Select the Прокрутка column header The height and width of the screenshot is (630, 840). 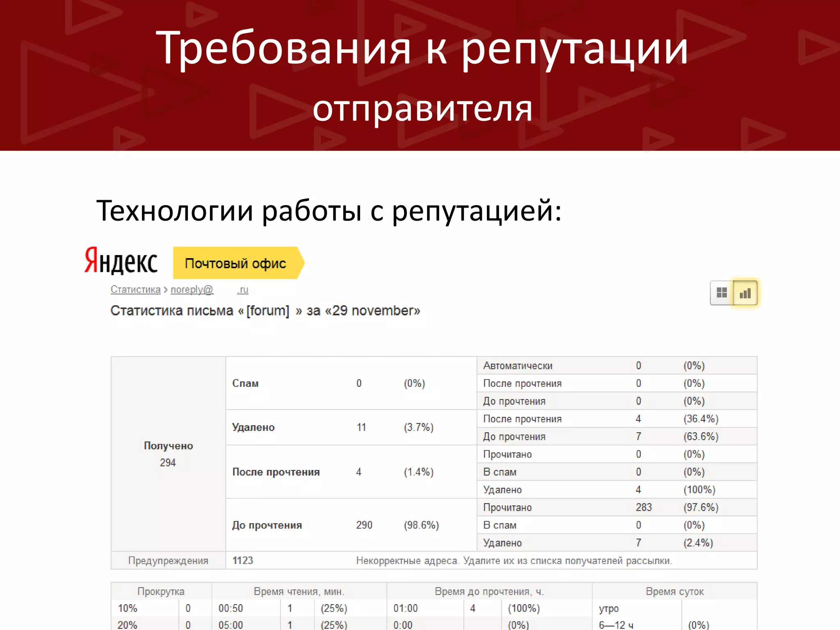pyautogui.click(x=161, y=591)
